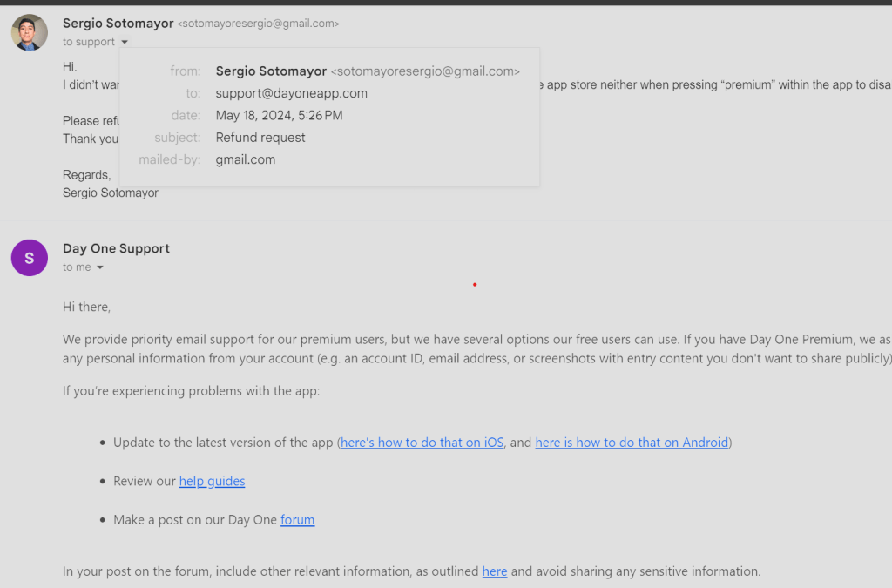Click support@dayoneapp.com in the details popup
This screenshot has width=892, height=588.
pyautogui.click(x=291, y=93)
